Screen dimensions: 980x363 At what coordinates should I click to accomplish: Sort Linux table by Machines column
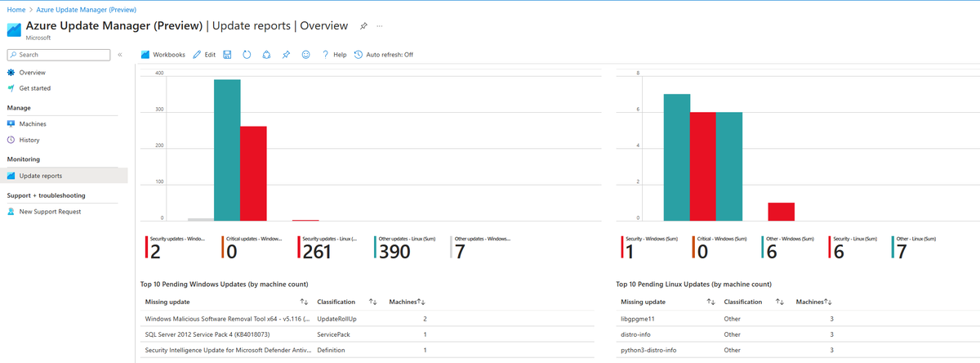pos(830,302)
